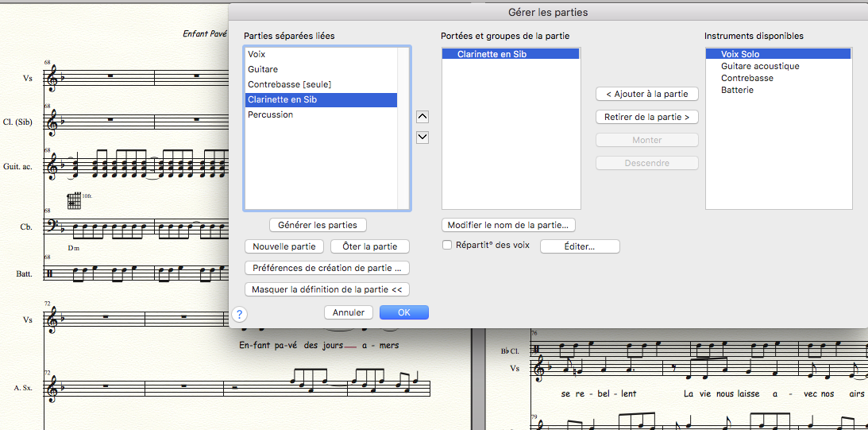Enable Répartit° des voix checkbox
The width and height of the screenshot is (868, 430).
coord(448,246)
